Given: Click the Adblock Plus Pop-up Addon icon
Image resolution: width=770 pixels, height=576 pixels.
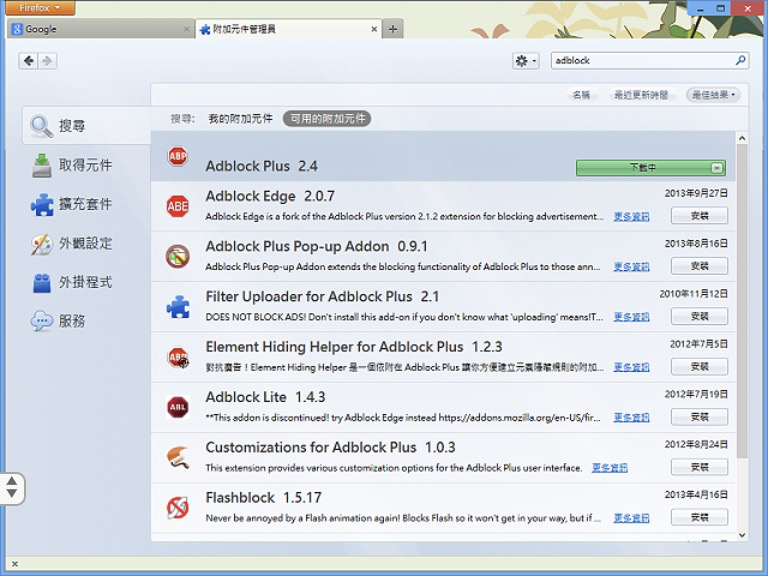Looking at the screenshot, I should [177, 256].
